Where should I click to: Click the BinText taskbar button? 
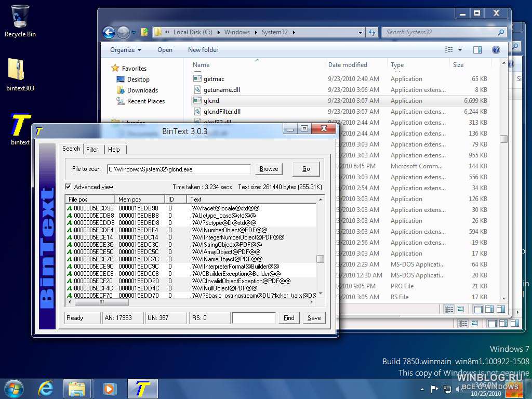pos(143,389)
